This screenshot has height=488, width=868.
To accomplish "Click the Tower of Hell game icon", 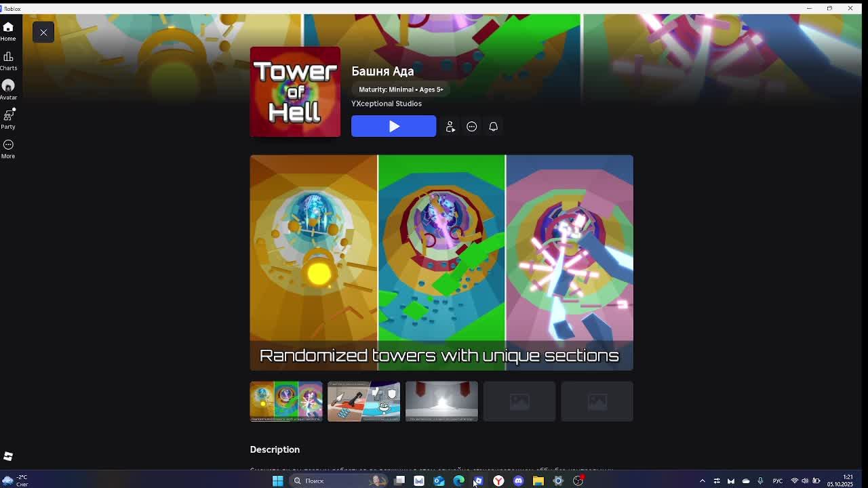I will pyautogui.click(x=295, y=91).
